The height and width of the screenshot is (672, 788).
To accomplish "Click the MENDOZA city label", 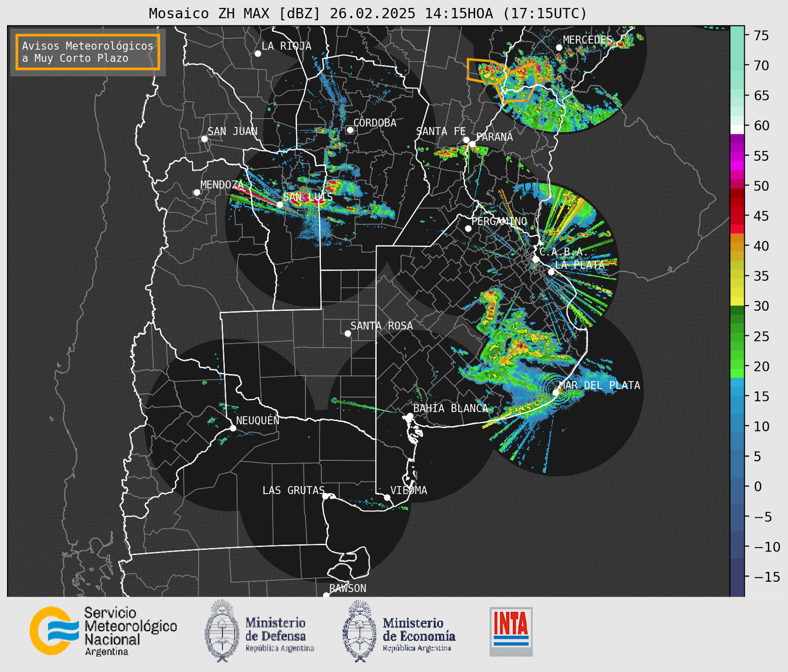I will (222, 185).
